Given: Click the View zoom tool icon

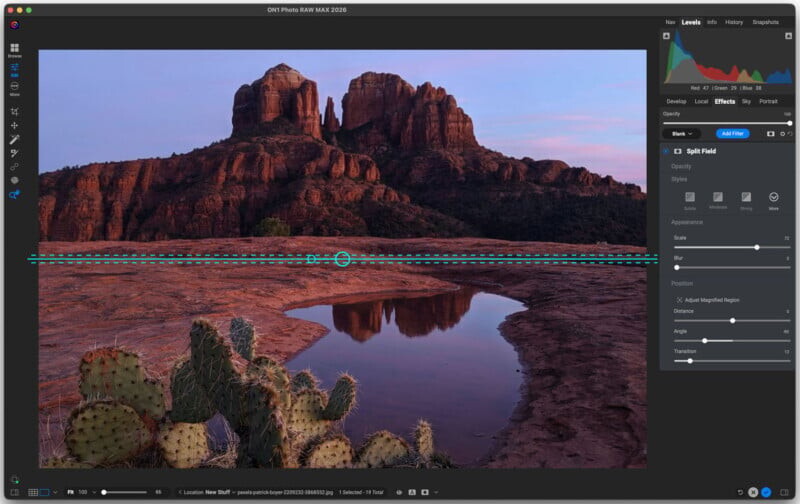Looking at the screenshot, I should [x=14, y=194].
